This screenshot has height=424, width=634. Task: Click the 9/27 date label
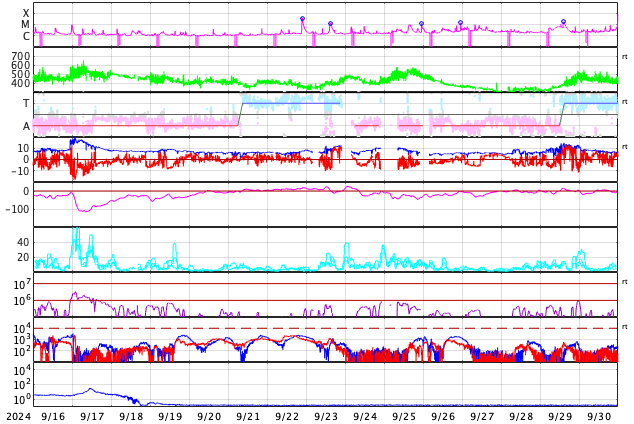482,416
